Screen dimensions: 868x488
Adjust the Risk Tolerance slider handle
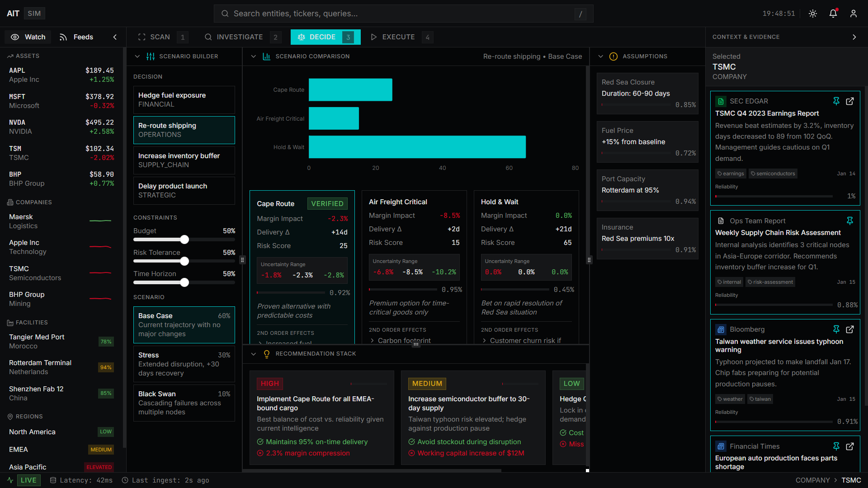(x=184, y=261)
